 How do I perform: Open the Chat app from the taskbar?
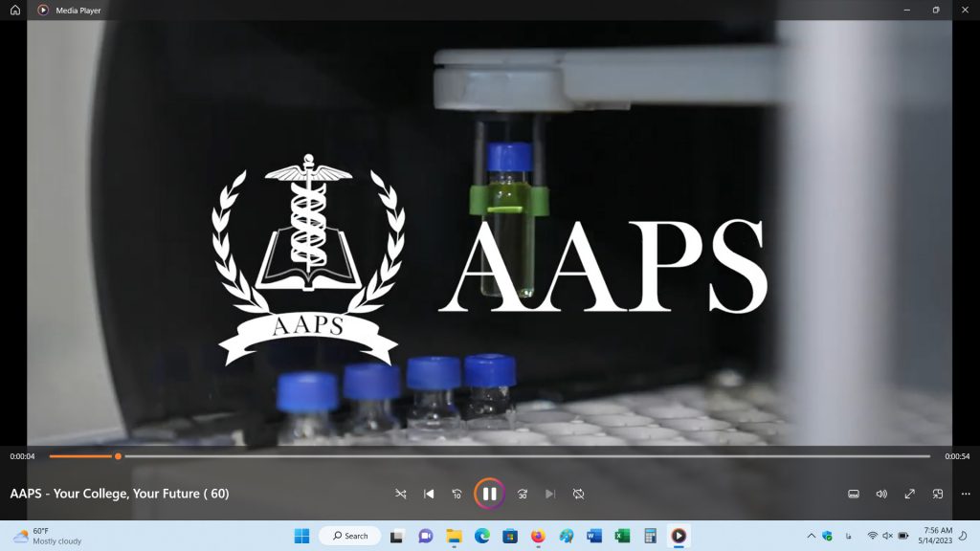click(426, 536)
